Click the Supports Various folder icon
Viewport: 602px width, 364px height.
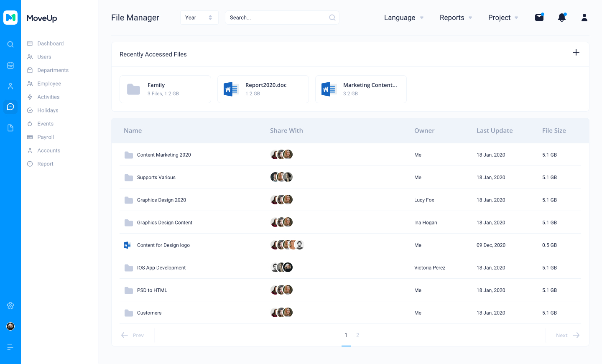pos(129,178)
